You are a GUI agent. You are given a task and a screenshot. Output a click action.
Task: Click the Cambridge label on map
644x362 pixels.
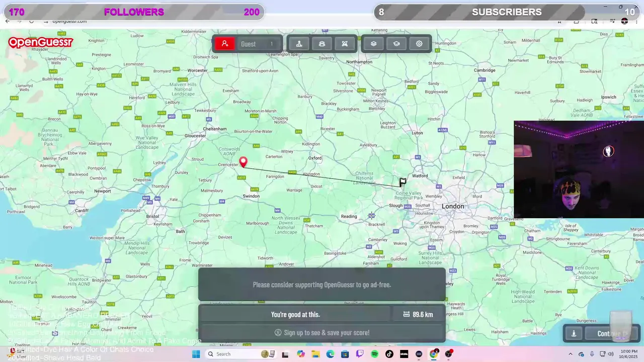click(x=485, y=70)
